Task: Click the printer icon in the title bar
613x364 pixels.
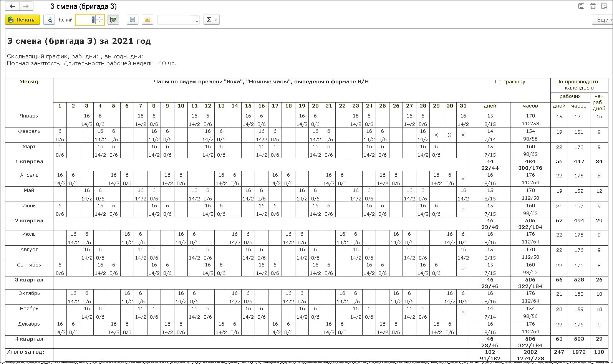Action: pos(593,6)
